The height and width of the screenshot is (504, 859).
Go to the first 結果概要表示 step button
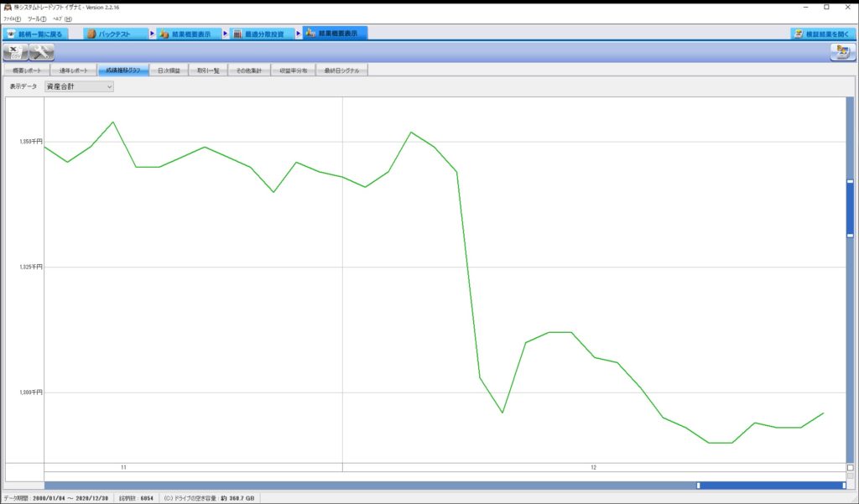pos(190,34)
